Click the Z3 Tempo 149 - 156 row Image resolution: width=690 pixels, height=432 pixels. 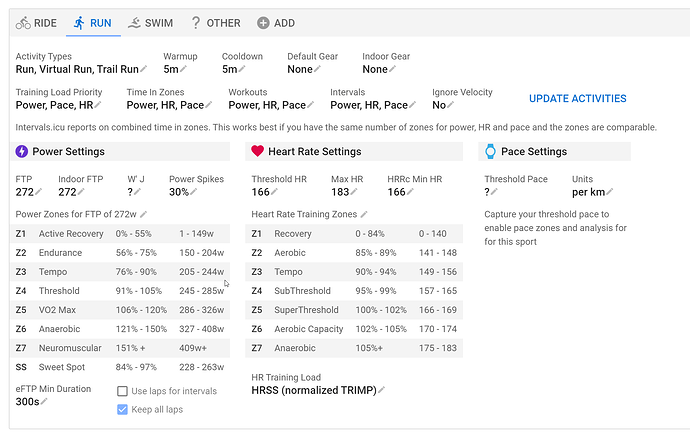[x=354, y=272]
